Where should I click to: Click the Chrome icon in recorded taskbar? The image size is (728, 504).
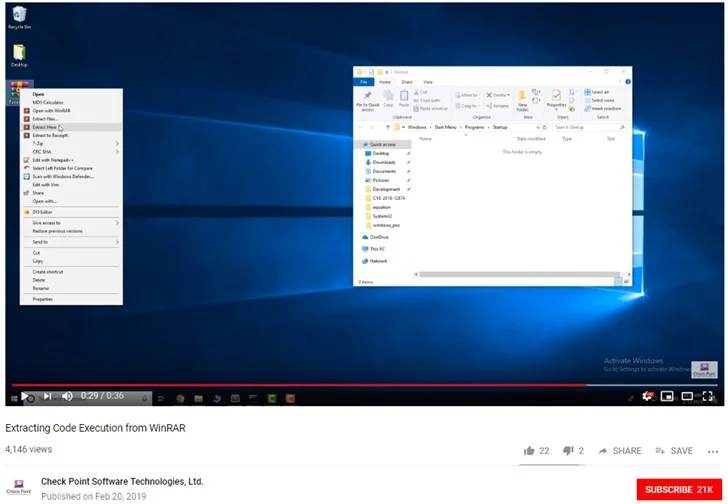(180, 398)
